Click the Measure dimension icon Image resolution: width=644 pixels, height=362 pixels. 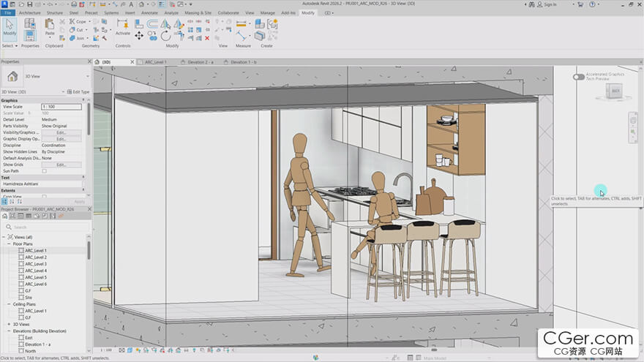242,25
